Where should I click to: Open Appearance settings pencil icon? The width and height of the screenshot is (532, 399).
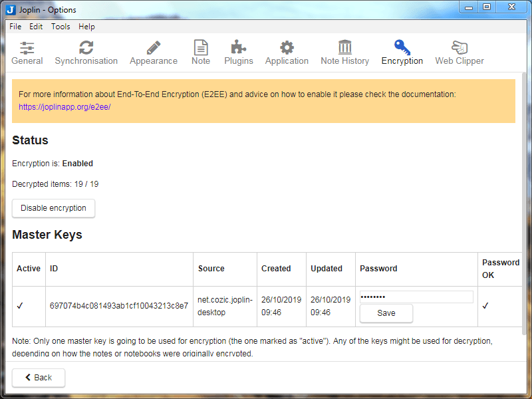tap(154, 48)
